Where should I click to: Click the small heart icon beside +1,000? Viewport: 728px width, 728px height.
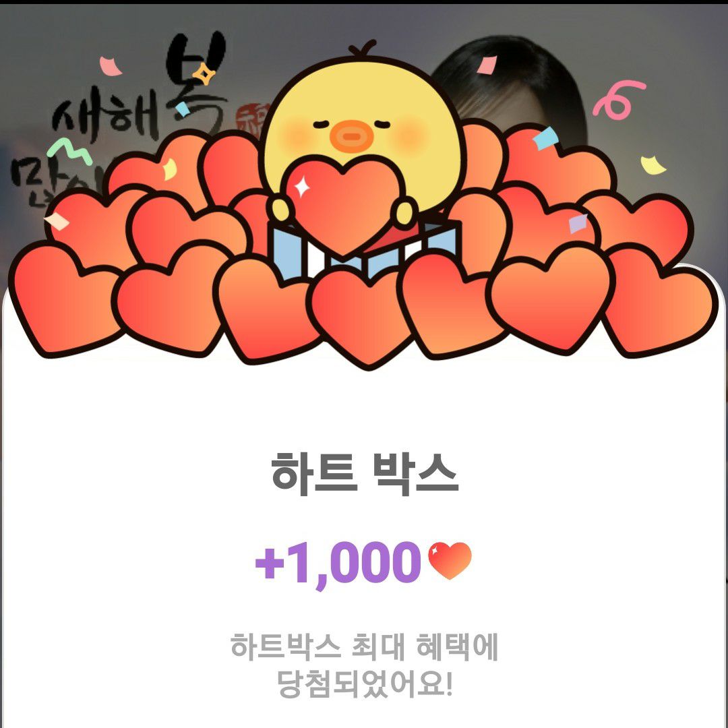click(450, 560)
